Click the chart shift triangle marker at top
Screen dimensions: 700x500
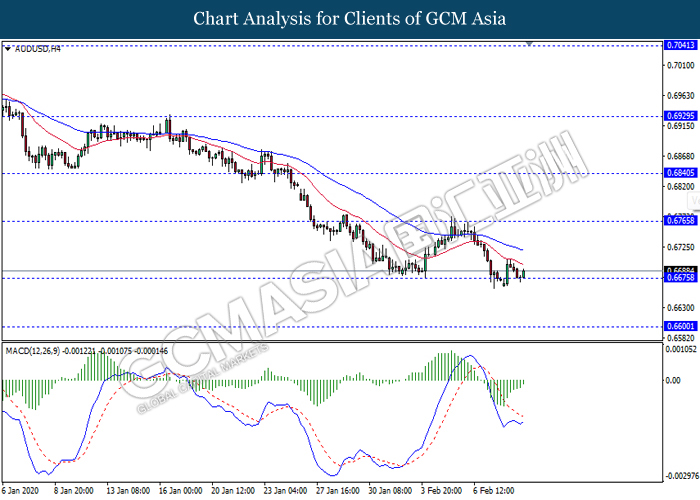529,44
